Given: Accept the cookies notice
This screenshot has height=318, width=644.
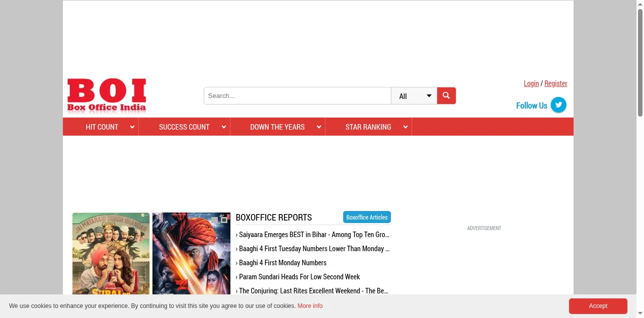Looking at the screenshot, I should click(x=598, y=306).
